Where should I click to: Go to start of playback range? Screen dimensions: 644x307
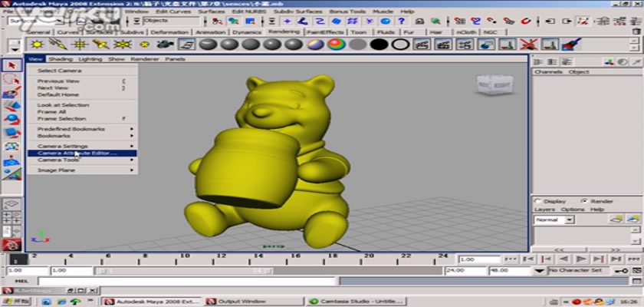coord(511,259)
